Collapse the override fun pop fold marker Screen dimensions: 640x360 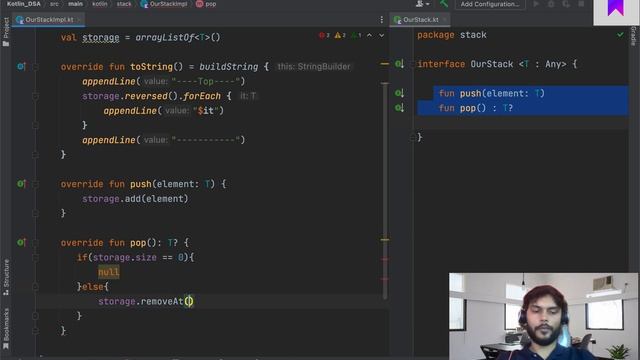click(36, 243)
